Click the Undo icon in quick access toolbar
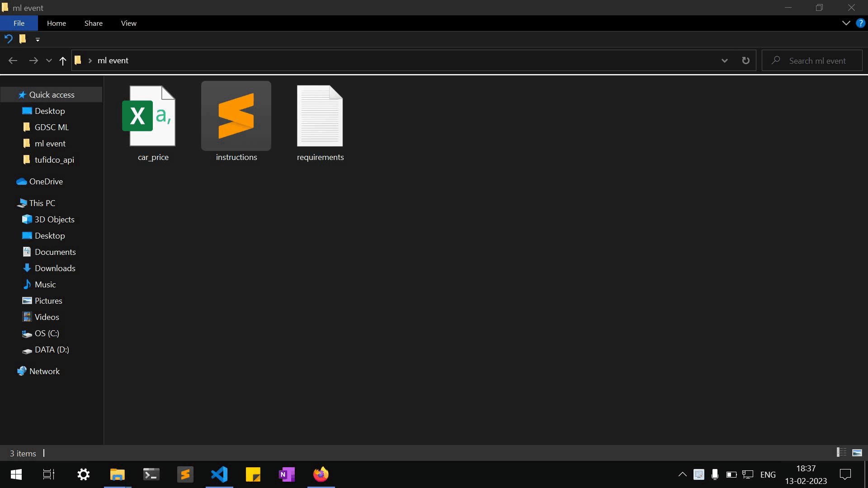Image resolution: width=868 pixels, height=488 pixels. tap(8, 39)
